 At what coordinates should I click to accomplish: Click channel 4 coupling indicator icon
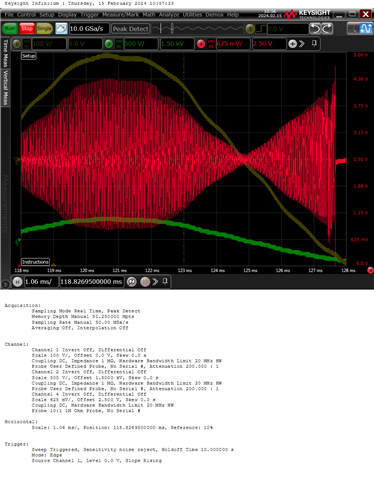click(211, 44)
